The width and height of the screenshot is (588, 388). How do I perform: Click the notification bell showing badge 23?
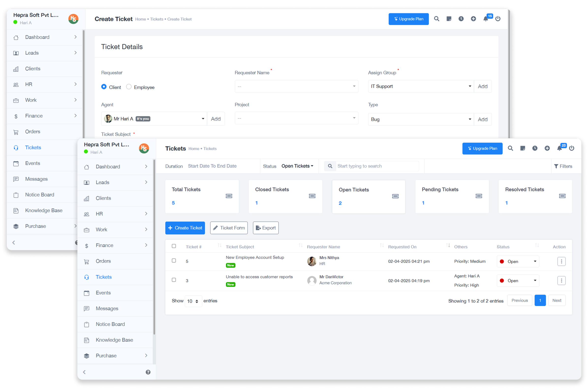coord(559,148)
